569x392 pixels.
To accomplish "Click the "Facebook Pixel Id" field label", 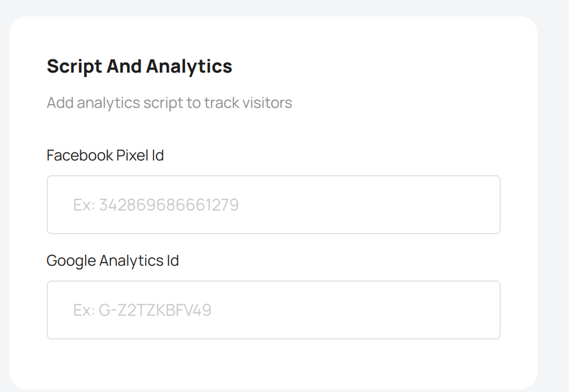I will coord(105,155).
